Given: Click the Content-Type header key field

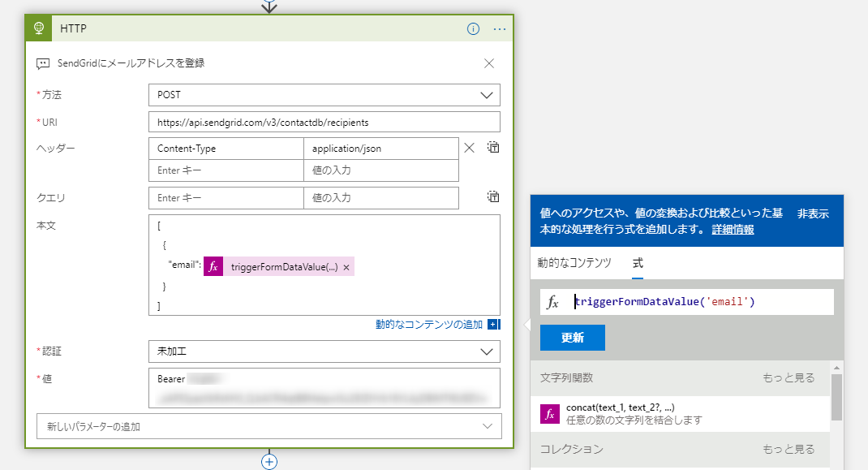Looking at the screenshot, I should (x=226, y=149).
